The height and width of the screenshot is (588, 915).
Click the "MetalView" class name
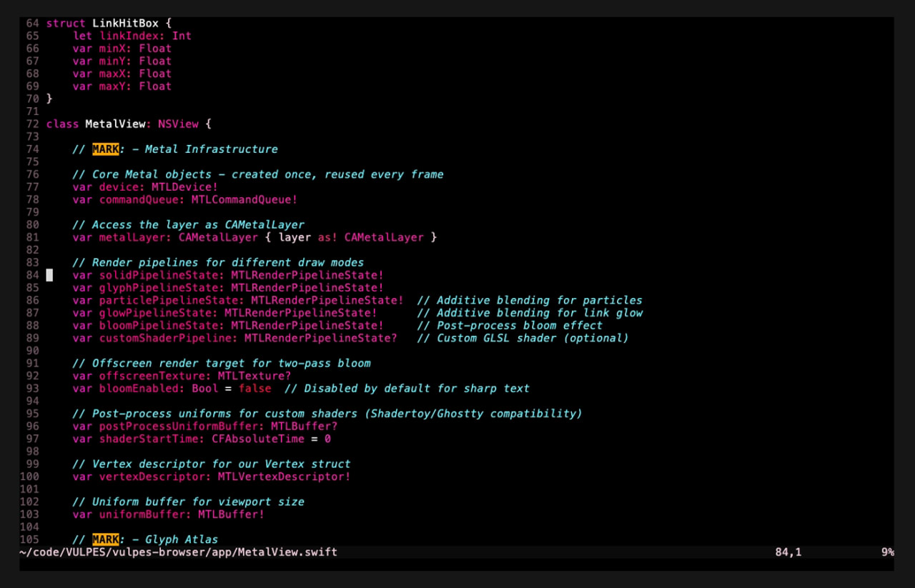115,124
